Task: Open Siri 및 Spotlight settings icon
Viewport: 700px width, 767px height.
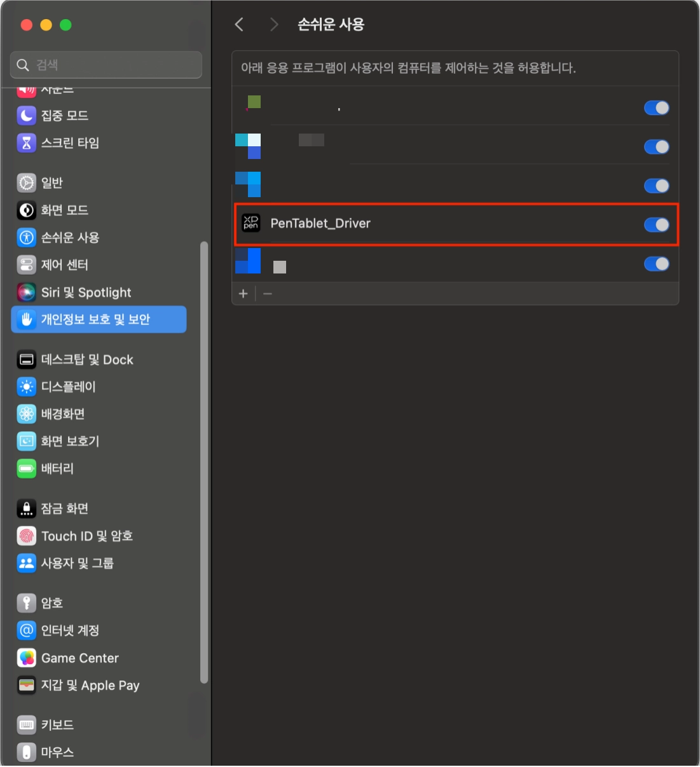Action: (26, 292)
